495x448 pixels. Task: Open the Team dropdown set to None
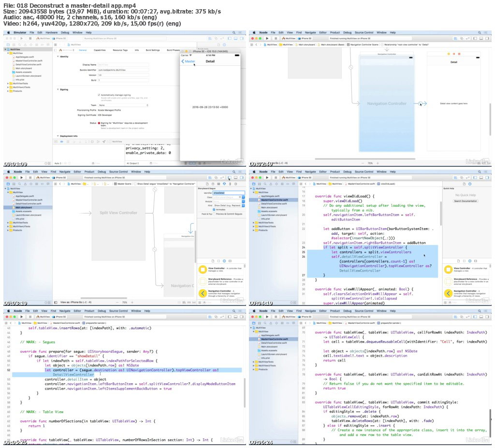click(x=123, y=105)
